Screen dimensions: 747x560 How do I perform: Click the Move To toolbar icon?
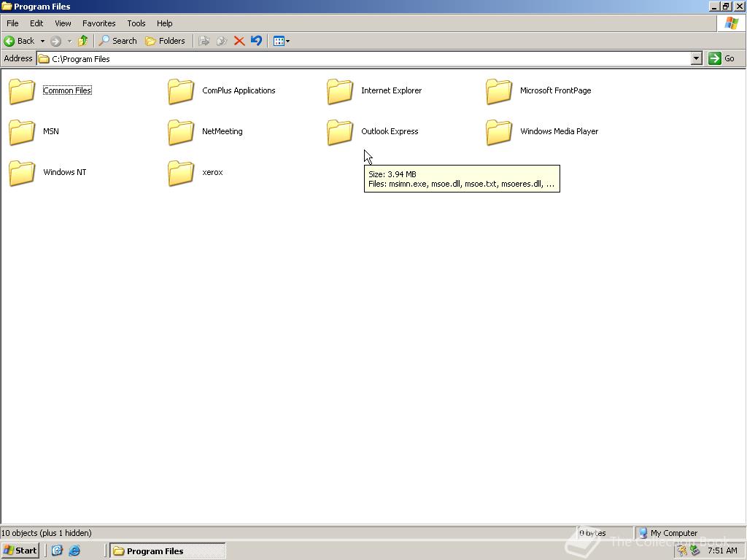[204, 41]
